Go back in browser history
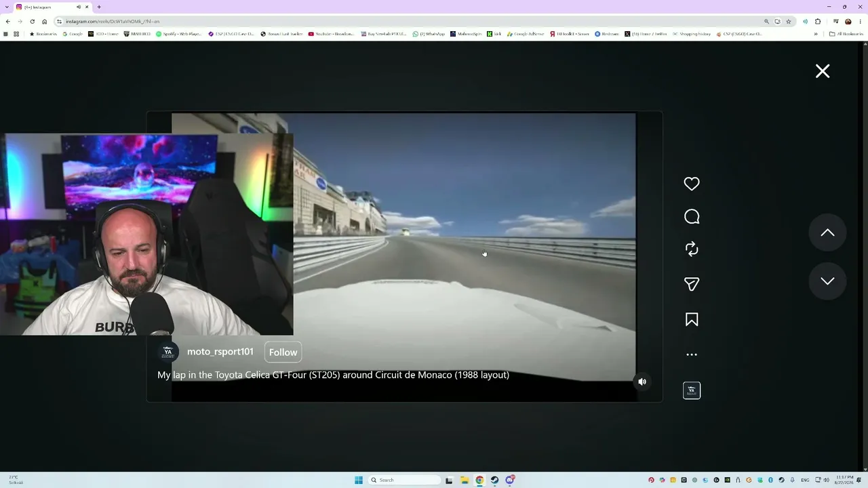This screenshot has height=488, width=868. [x=8, y=21]
